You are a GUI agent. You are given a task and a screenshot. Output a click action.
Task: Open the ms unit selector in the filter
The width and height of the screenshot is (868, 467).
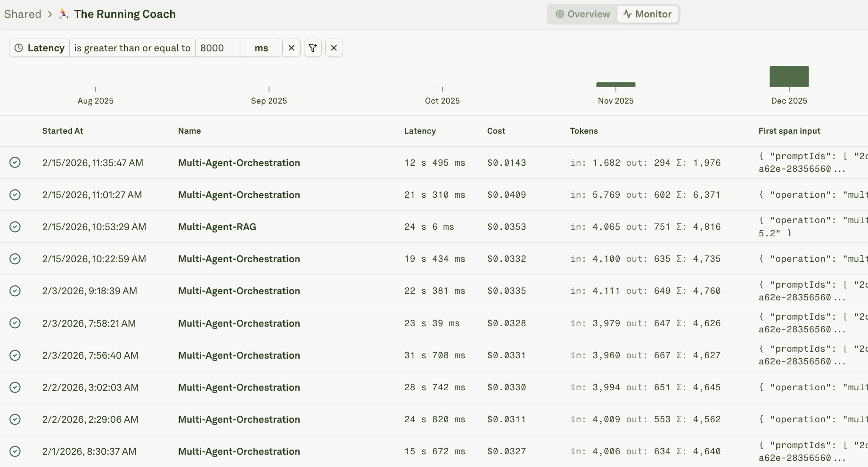click(x=262, y=48)
